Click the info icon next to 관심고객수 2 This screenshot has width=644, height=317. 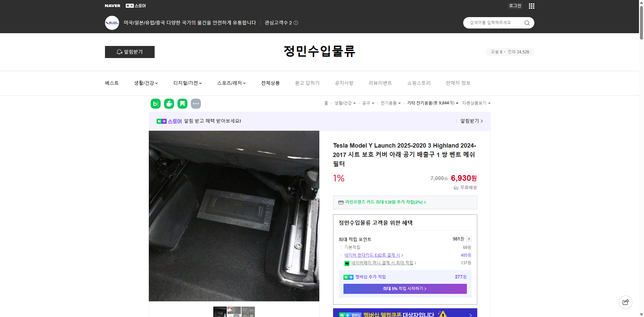point(295,23)
